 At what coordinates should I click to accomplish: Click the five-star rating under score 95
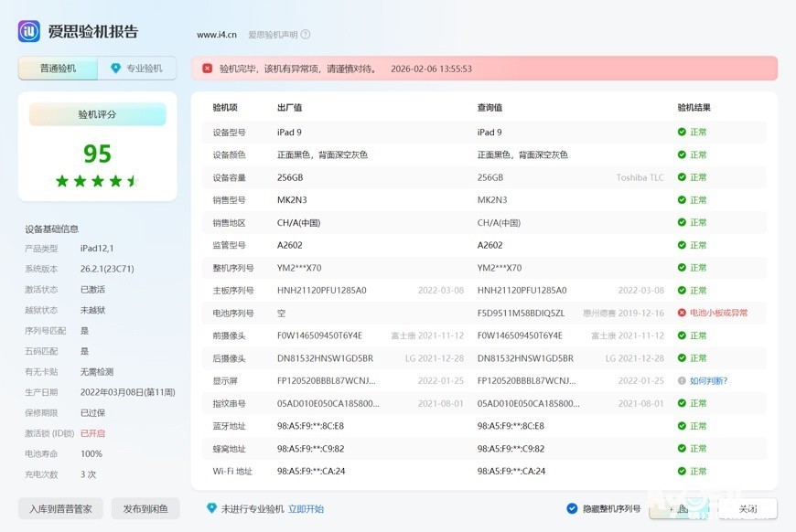(x=97, y=181)
